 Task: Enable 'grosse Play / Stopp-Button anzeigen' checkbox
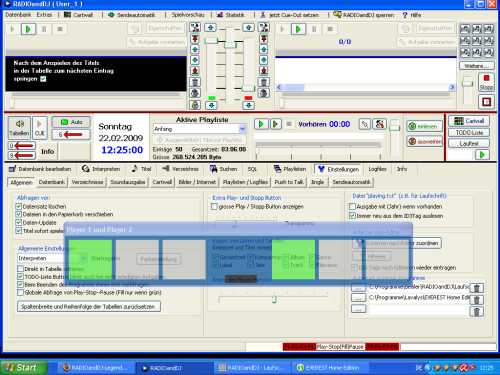tap(214, 207)
